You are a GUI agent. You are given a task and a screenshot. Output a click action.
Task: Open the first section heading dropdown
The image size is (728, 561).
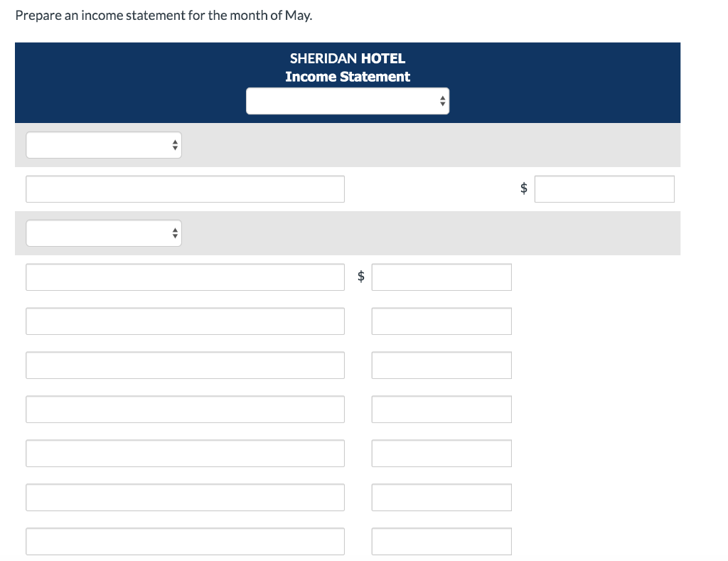[x=104, y=145]
